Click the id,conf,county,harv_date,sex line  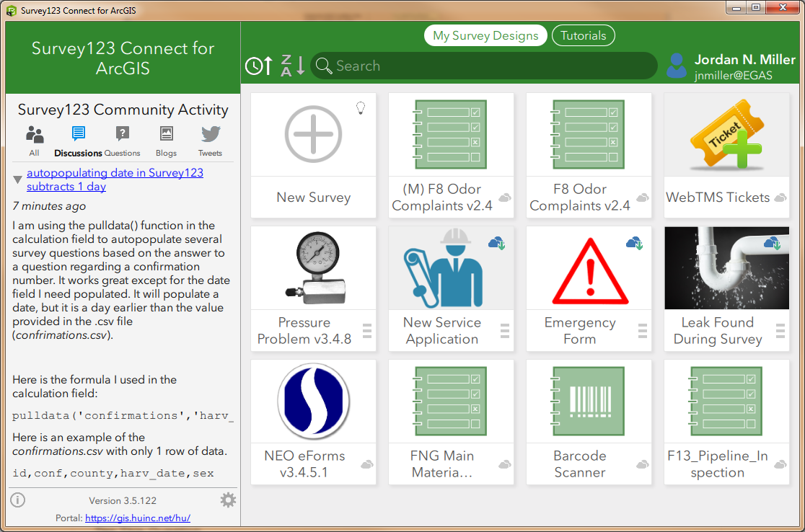coord(113,473)
